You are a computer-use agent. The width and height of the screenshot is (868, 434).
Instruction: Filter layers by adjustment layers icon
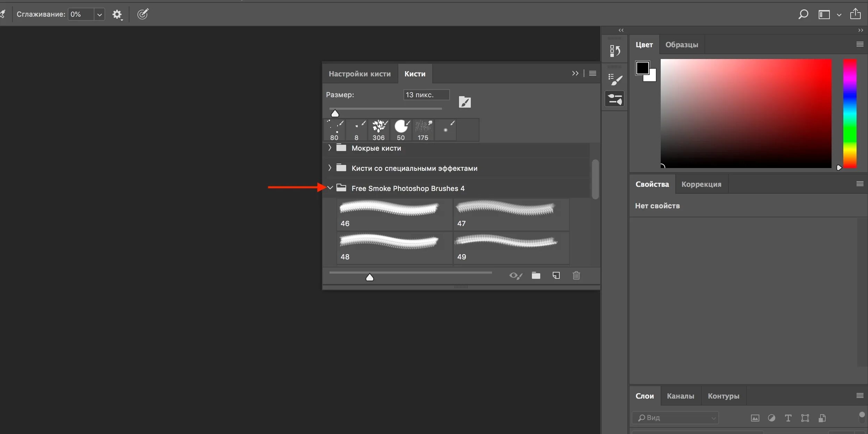tap(771, 418)
